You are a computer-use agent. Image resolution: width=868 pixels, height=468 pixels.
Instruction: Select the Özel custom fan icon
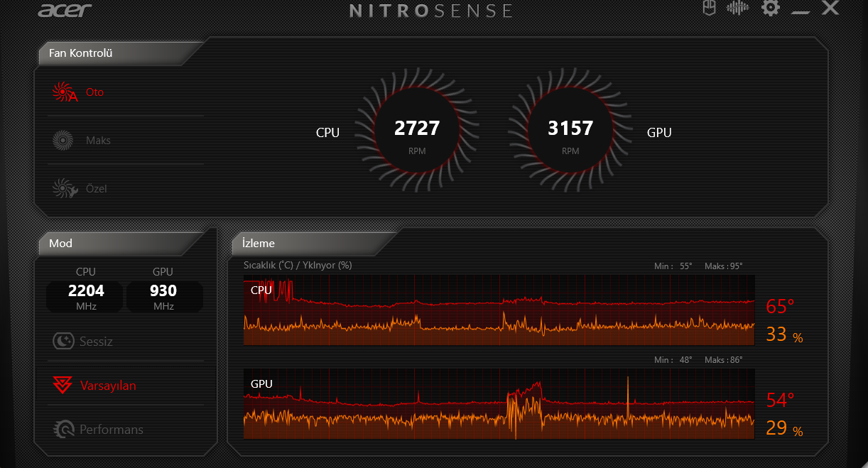coord(65,188)
